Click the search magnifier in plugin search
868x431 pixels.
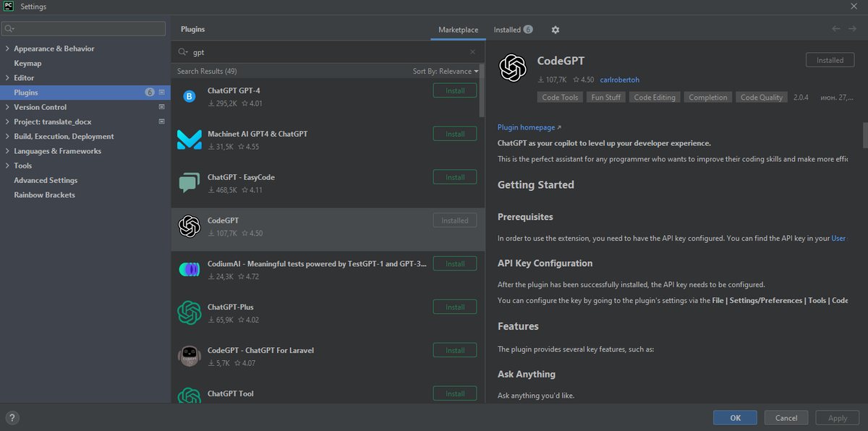tap(183, 52)
